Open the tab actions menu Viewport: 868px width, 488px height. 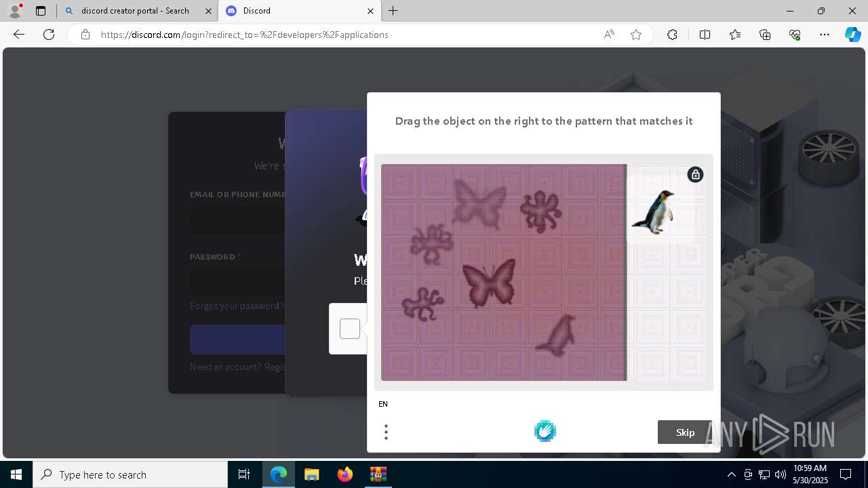coord(41,11)
